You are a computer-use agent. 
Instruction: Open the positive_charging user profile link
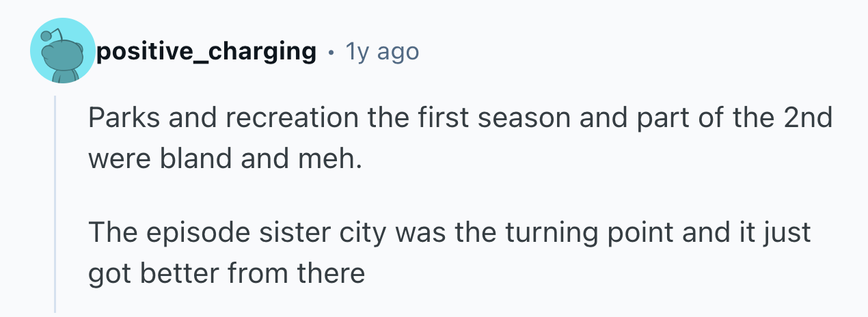(x=206, y=51)
